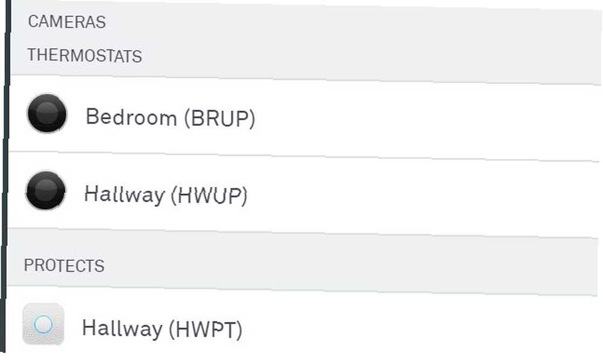Click the gray band beside CAMERAS heading
603x364 pixels.
tap(346, 22)
